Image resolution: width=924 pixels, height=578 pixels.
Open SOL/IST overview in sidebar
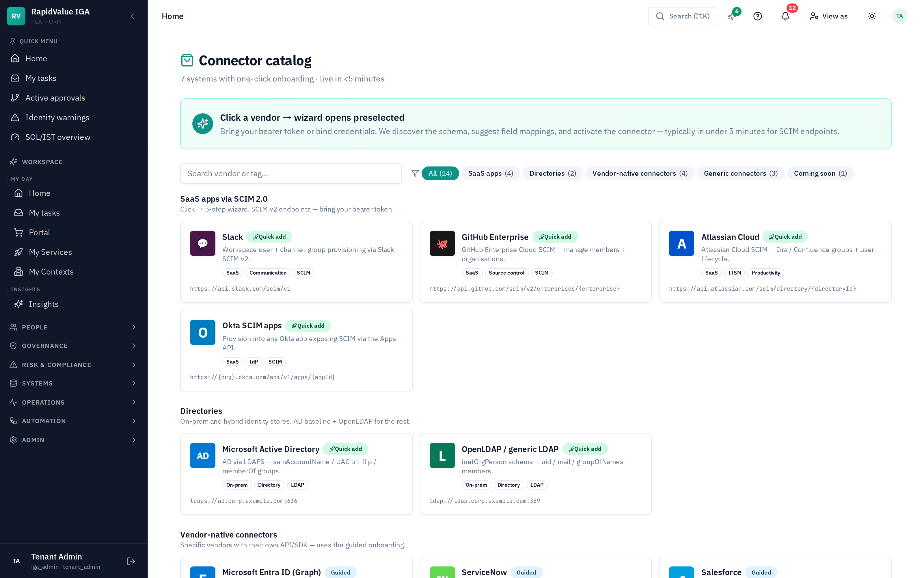coord(74,137)
